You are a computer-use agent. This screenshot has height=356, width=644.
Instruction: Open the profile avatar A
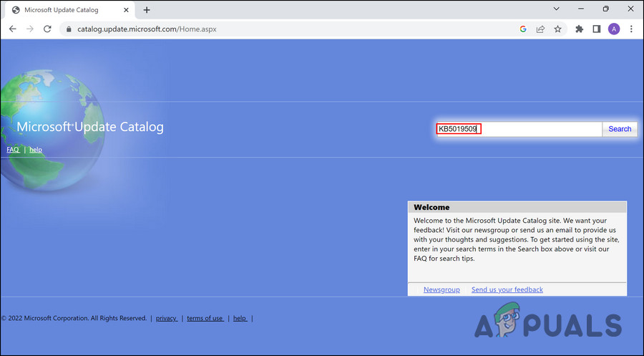click(x=614, y=29)
